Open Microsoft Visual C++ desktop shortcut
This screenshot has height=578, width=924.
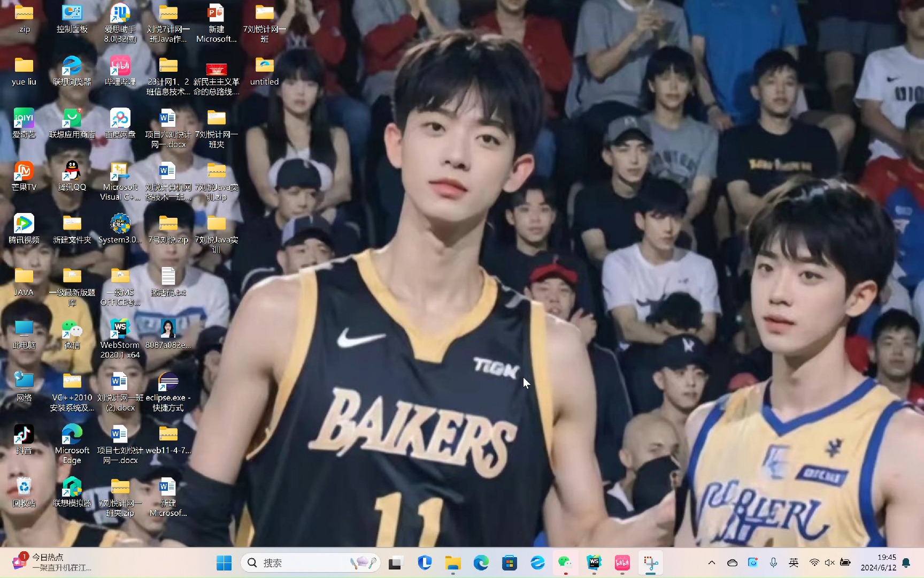tap(120, 181)
